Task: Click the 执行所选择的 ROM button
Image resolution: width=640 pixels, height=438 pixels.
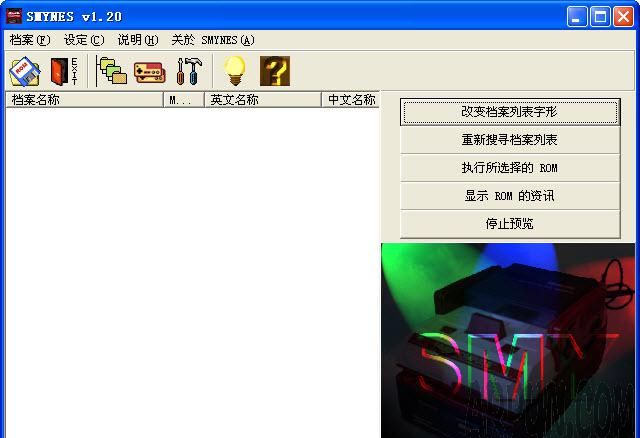Action: [x=510, y=168]
